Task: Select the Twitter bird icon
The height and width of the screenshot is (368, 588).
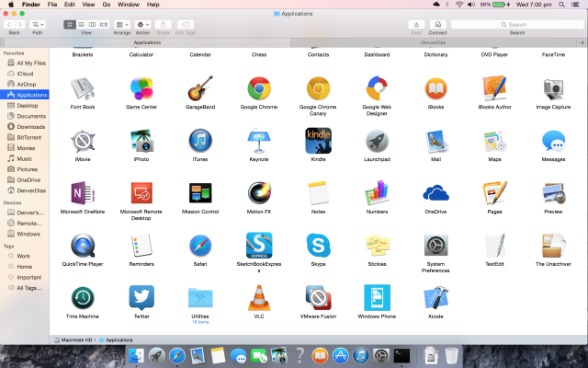Action: pos(141,297)
